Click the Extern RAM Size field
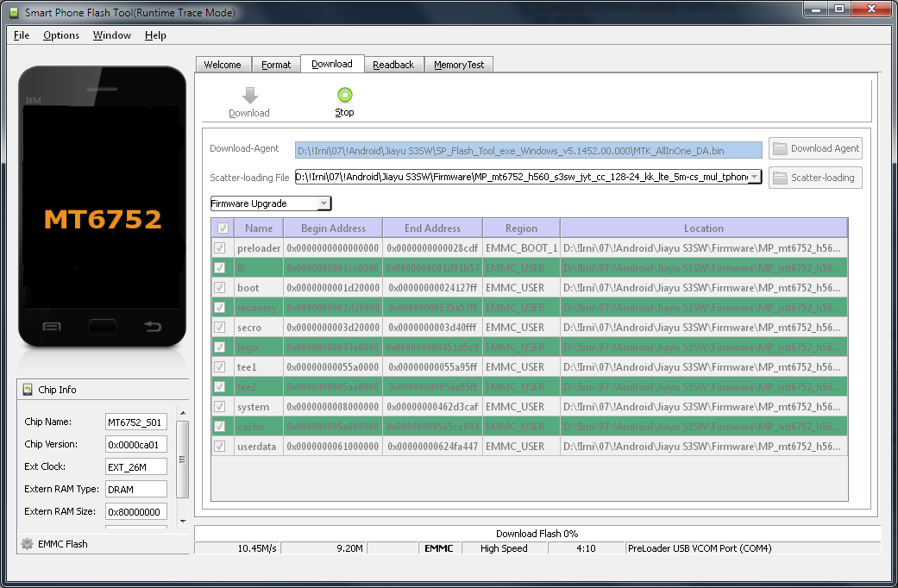This screenshot has width=898, height=588. (136, 512)
